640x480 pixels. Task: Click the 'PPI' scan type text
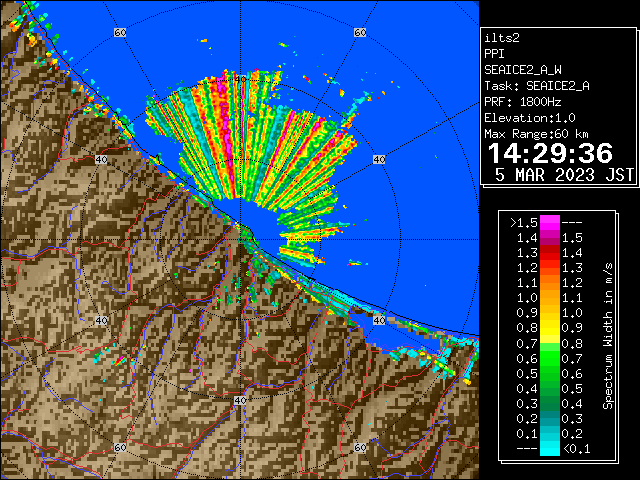[x=494, y=54]
